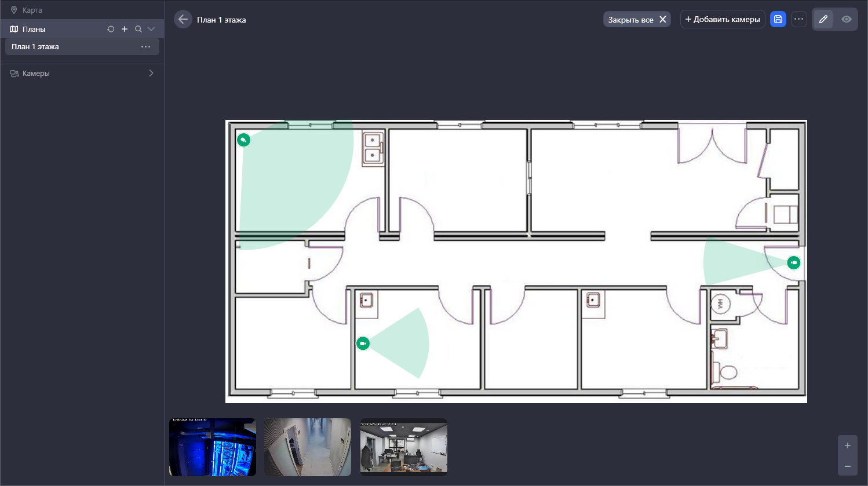
Task: Add a new plan with plus icon
Action: tap(125, 29)
